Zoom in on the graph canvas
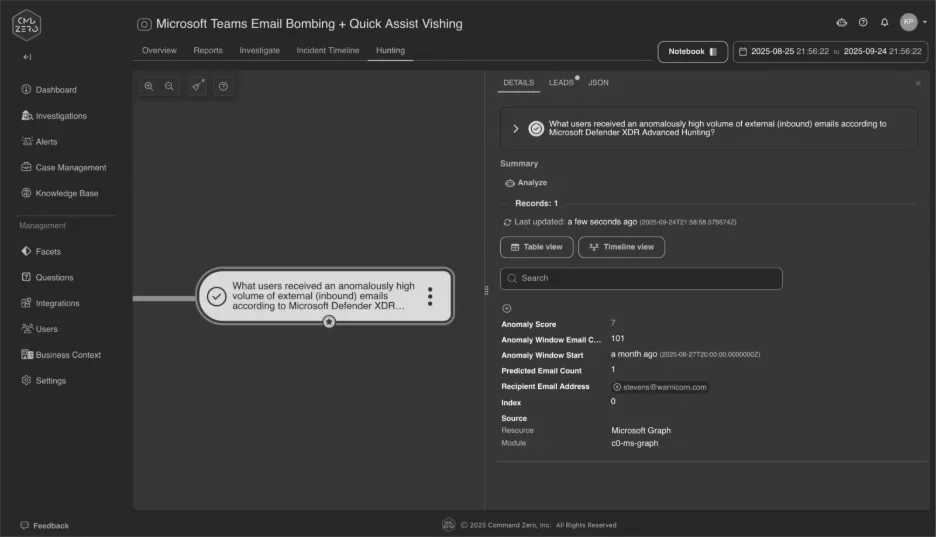The image size is (936, 537). pyautogui.click(x=149, y=87)
